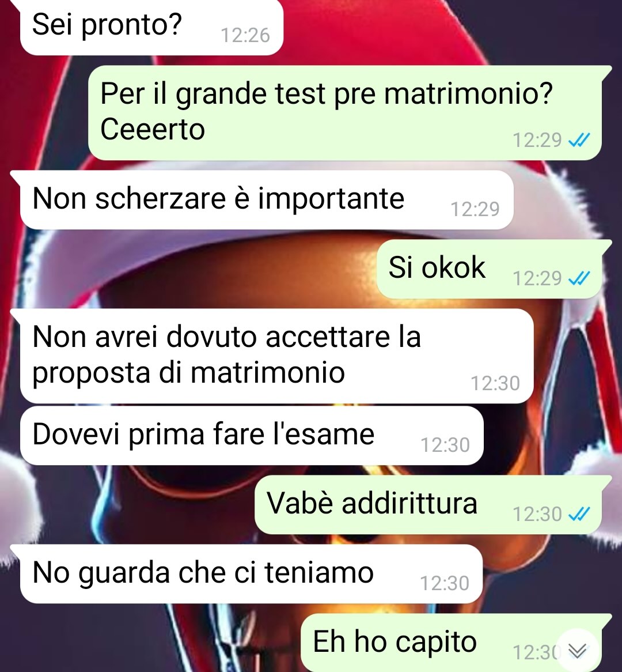Tap read ticks on 'Vabè addirittura' message
The width and height of the screenshot is (622, 672).
[x=579, y=514]
